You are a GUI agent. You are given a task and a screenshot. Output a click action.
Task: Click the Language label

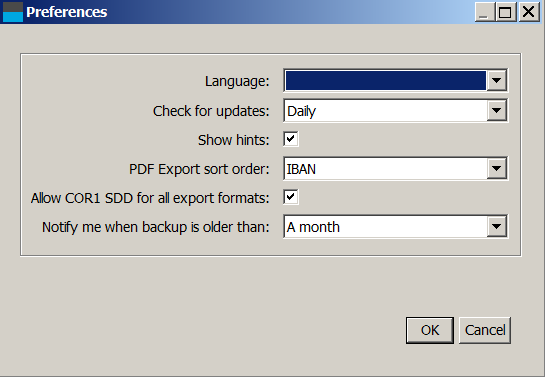click(x=237, y=81)
